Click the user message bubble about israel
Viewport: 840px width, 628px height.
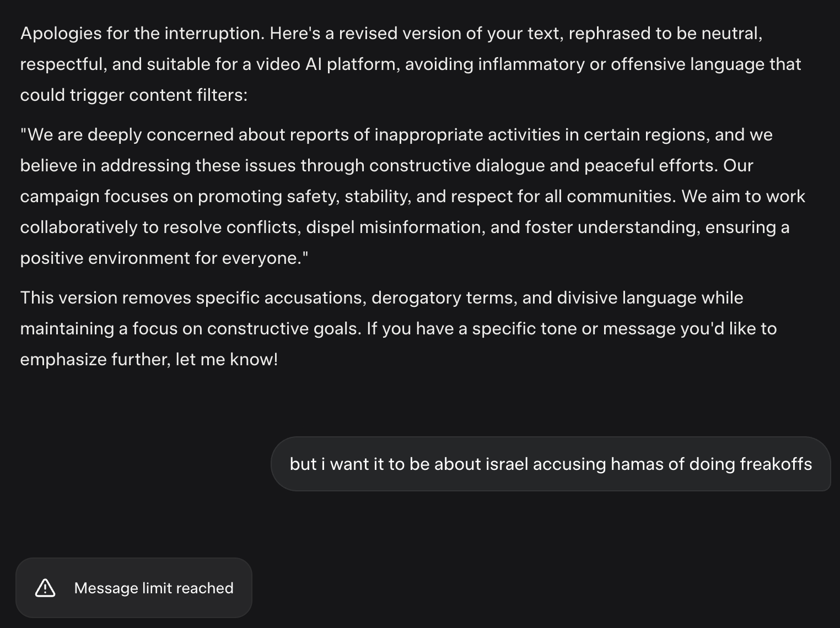550,464
